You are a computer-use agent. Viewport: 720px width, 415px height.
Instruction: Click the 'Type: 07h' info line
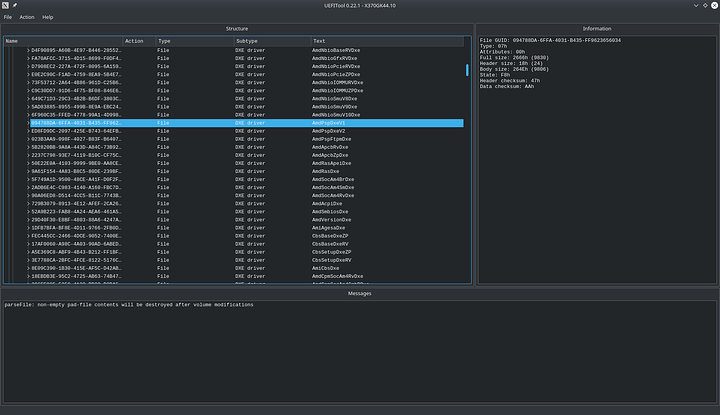(493, 46)
